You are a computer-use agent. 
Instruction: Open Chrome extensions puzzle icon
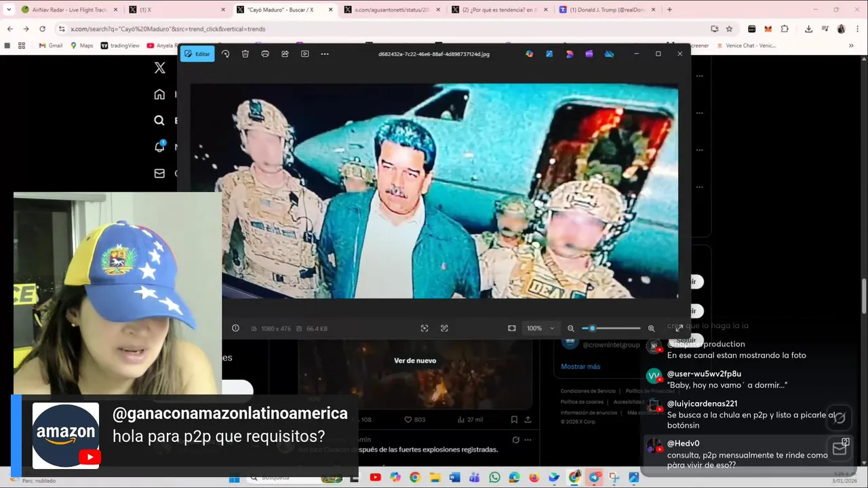[785, 29]
